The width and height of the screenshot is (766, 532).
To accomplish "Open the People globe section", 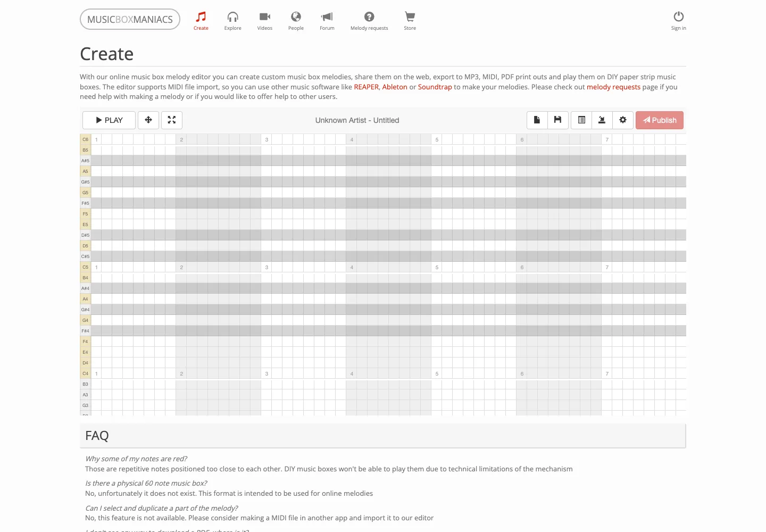I will tap(296, 21).
